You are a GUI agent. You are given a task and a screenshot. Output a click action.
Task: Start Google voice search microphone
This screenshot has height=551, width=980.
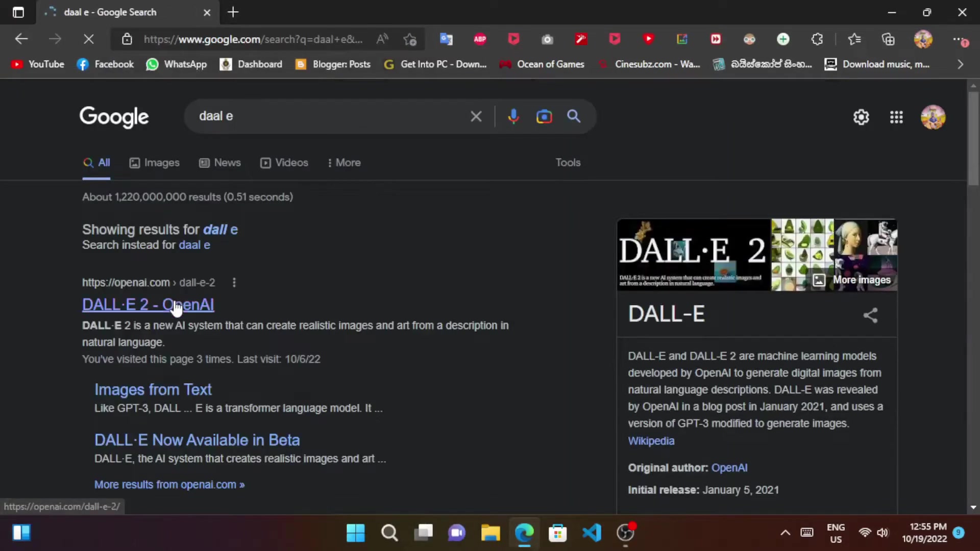point(513,116)
